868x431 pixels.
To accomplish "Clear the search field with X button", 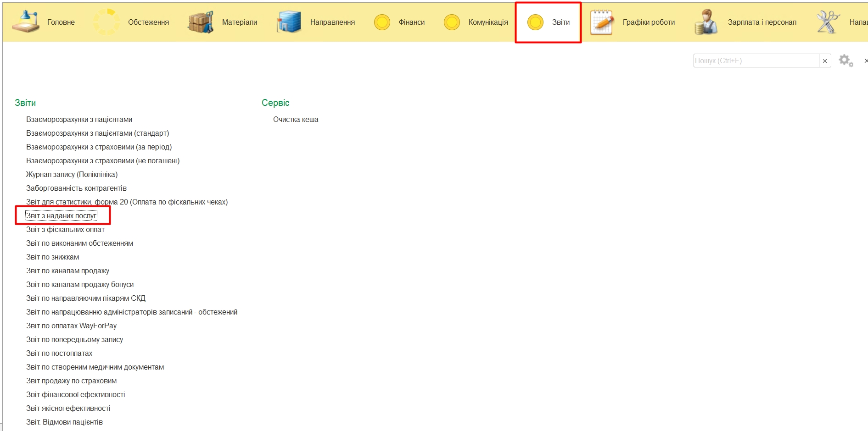I will pyautogui.click(x=825, y=61).
